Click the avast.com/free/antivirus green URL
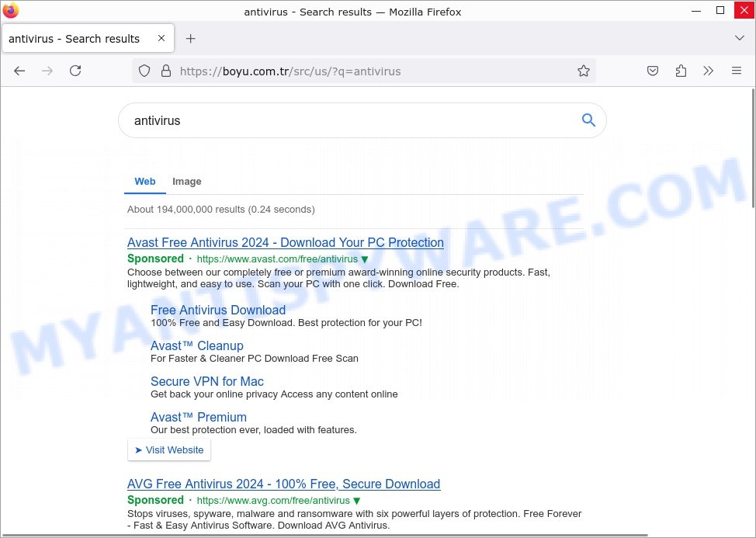The width and height of the screenshot is (756, 538). [277, 259]
